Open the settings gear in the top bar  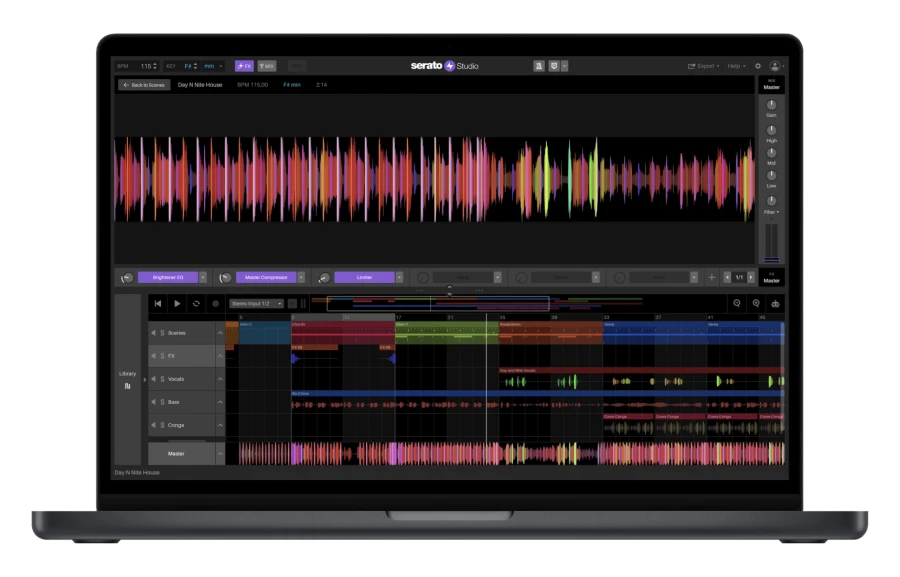758,66
